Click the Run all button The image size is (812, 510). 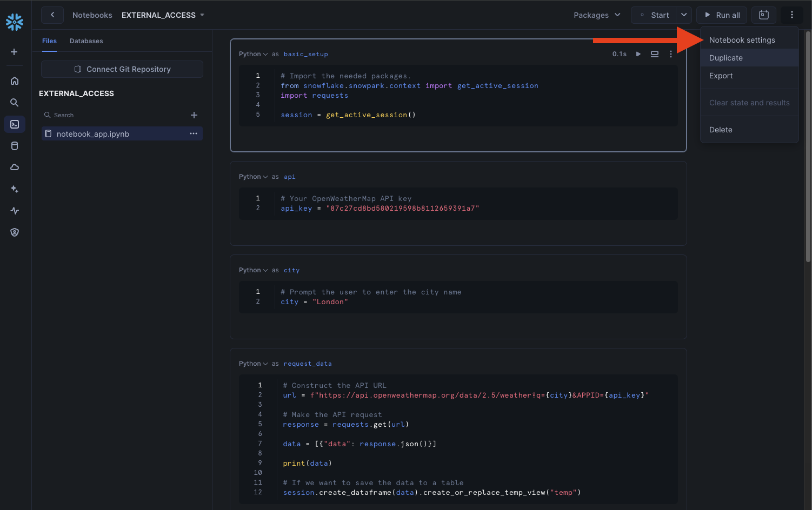pyautogui.click(x=722, y=15)
